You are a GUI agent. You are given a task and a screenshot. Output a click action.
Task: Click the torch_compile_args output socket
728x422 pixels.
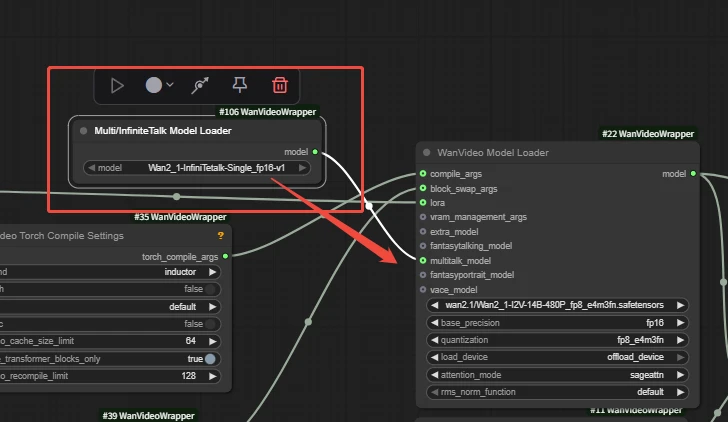(x=225, y=256)
